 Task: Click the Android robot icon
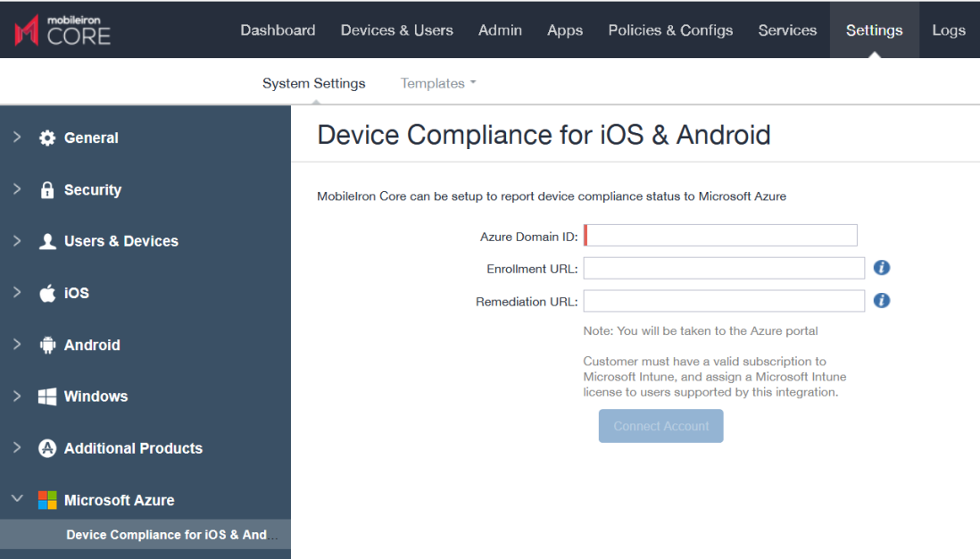tap(47, 345)
